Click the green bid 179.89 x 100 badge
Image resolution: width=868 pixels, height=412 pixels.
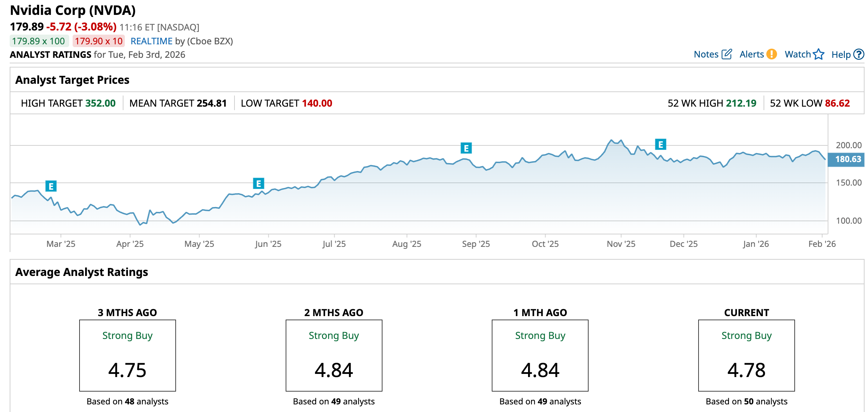(38, 41)
